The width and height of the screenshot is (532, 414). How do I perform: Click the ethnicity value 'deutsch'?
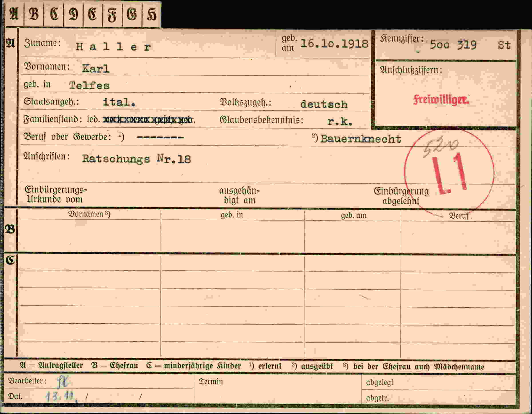coord(324,104)
